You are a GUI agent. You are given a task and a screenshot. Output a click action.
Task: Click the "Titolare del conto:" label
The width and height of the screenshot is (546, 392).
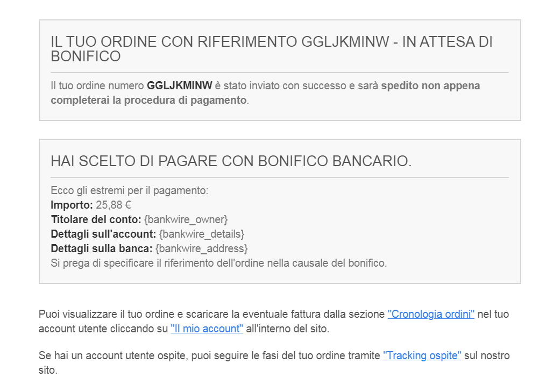point(96,219)
